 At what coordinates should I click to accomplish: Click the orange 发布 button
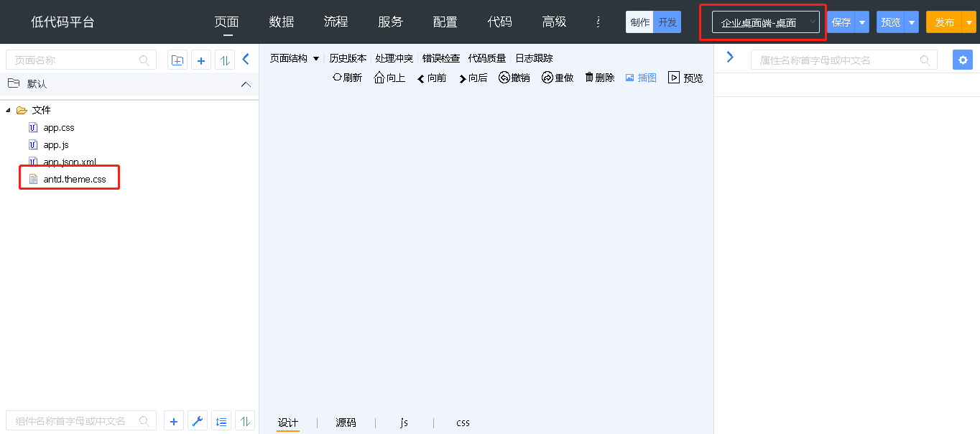[944, 22]
